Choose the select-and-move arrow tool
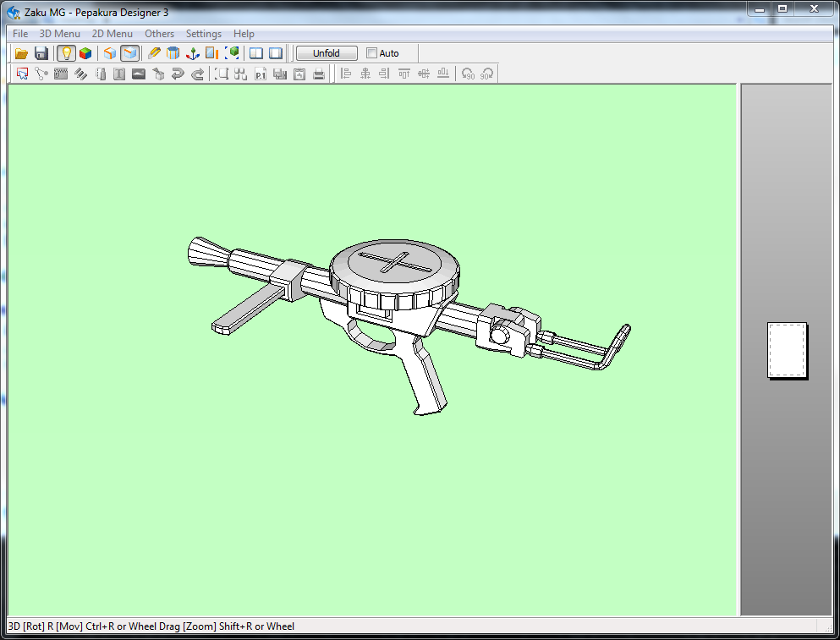Viewport: 840px width, 640px height. click(x=22, y=74)
